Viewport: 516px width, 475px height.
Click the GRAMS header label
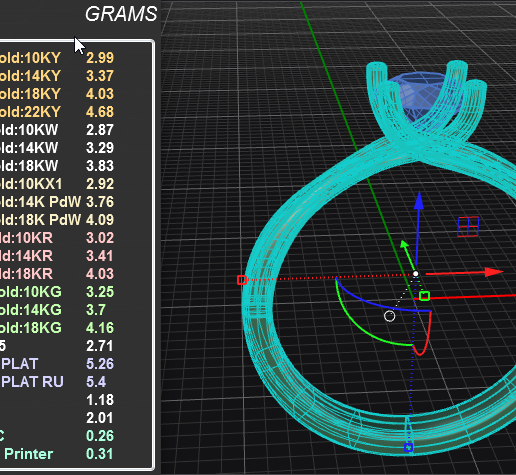(x=121, y=14)
